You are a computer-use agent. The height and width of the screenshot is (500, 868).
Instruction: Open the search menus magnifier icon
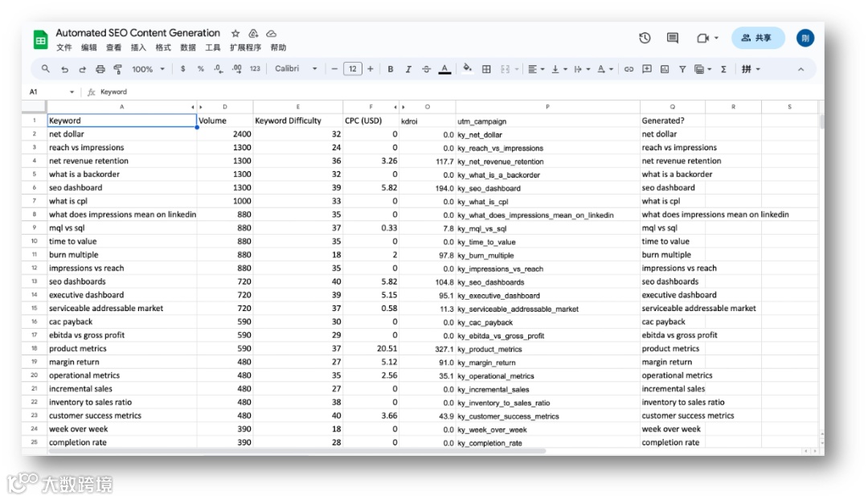click(x=45, y=68)
